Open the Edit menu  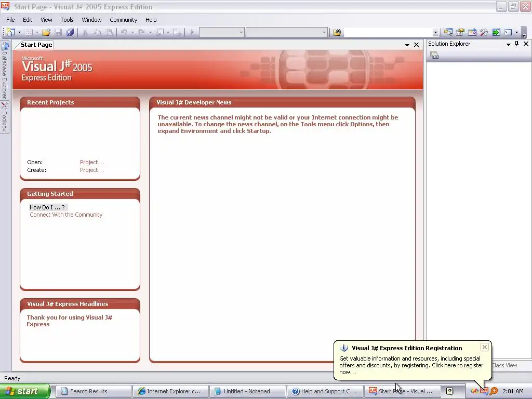pyautogui.click(x=28, y=20)
